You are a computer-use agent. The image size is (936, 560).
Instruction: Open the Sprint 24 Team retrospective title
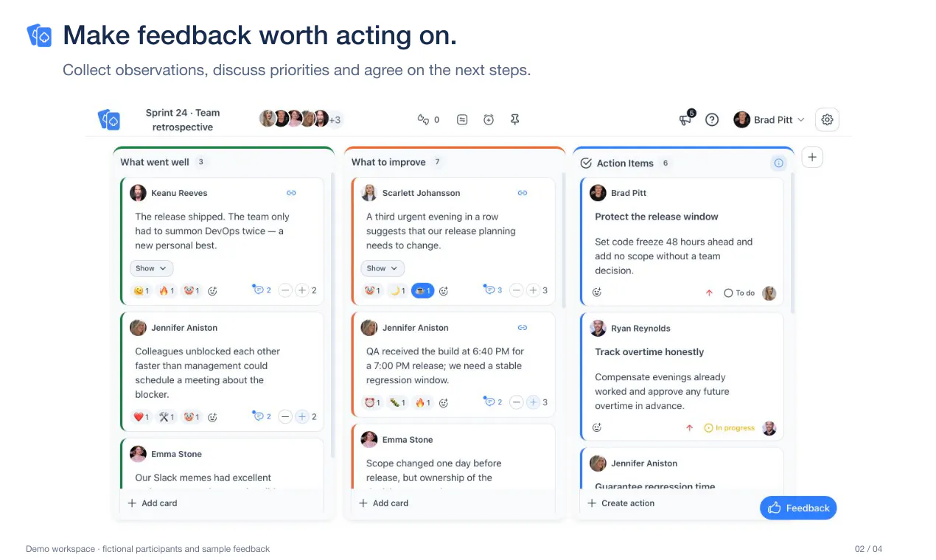[x=183, y=120]
